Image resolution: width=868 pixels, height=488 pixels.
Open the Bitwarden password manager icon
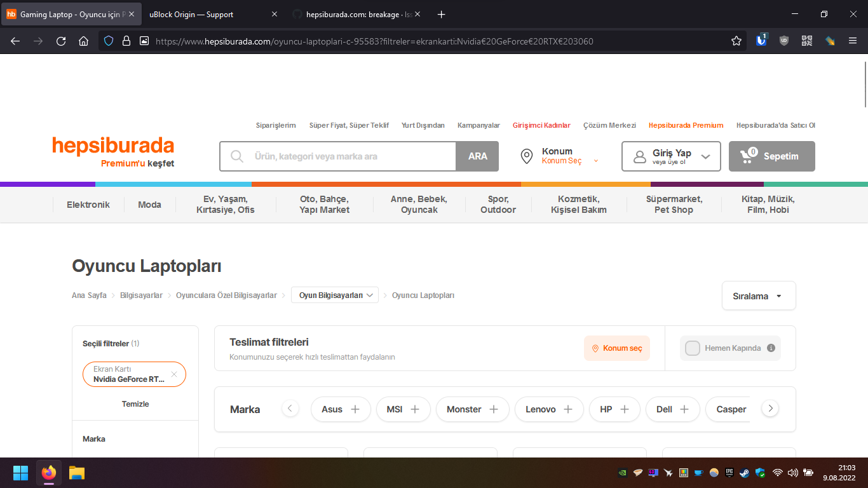point(761,41)
